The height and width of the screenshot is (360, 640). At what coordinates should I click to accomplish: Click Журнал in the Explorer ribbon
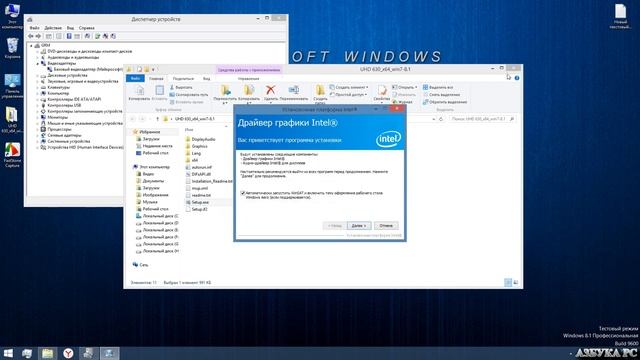pyautogui.click(x=402, y=102)
